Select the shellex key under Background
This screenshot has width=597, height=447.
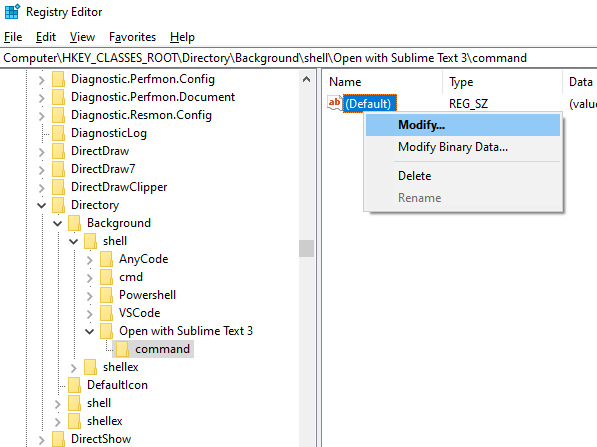pos(120,367)
